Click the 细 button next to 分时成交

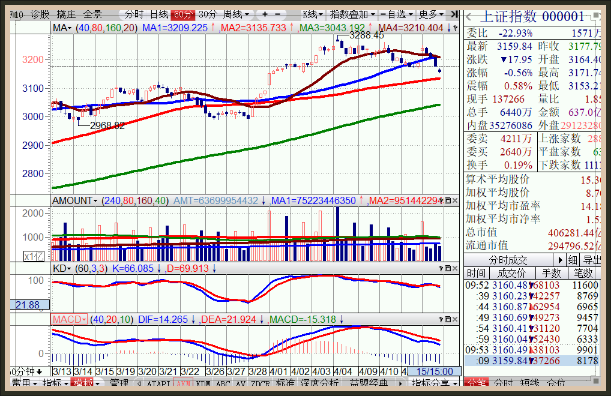pyautogui.click(x=573, y=260)
